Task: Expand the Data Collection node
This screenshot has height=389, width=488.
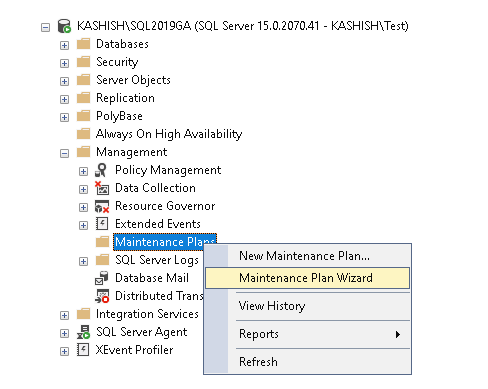Action: (83, 189)
